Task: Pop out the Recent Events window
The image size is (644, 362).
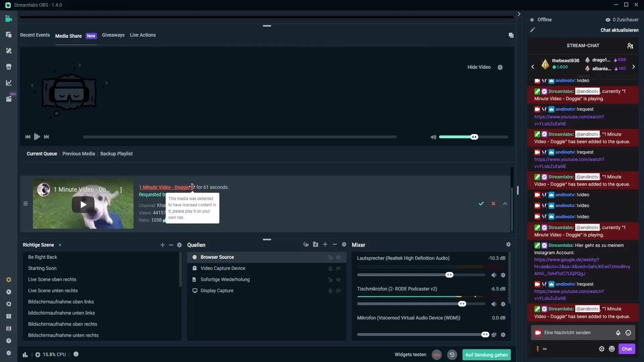Action: coord(511,35)
